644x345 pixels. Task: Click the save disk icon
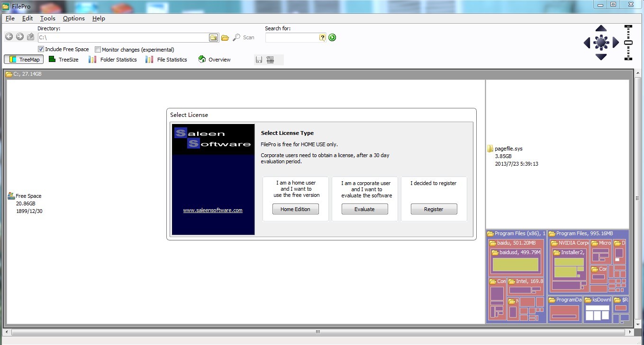coord(259,60)
